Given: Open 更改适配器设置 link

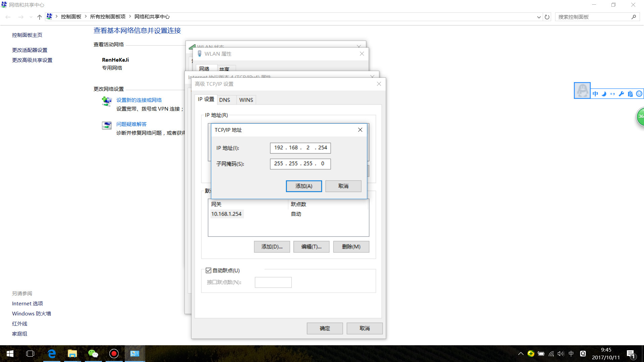Looking at the screenshot, I should pos(30,50).
